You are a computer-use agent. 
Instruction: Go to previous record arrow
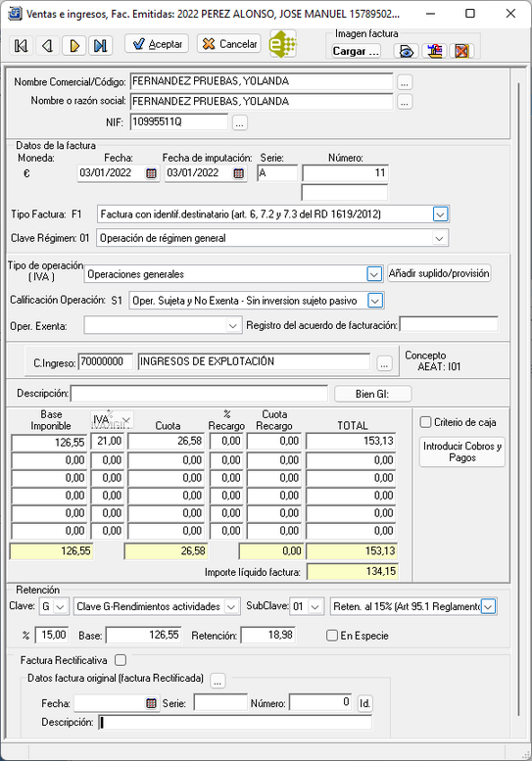tap(48, 46)
